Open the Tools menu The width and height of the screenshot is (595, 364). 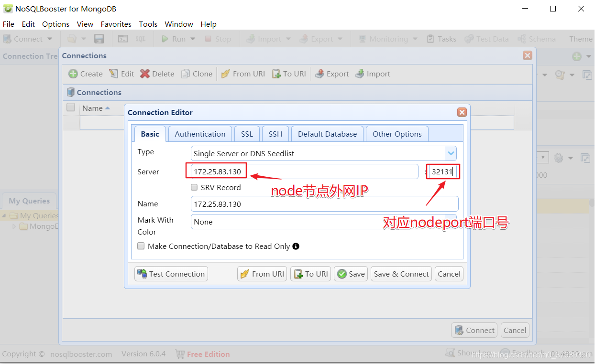(x=148, y=24)
